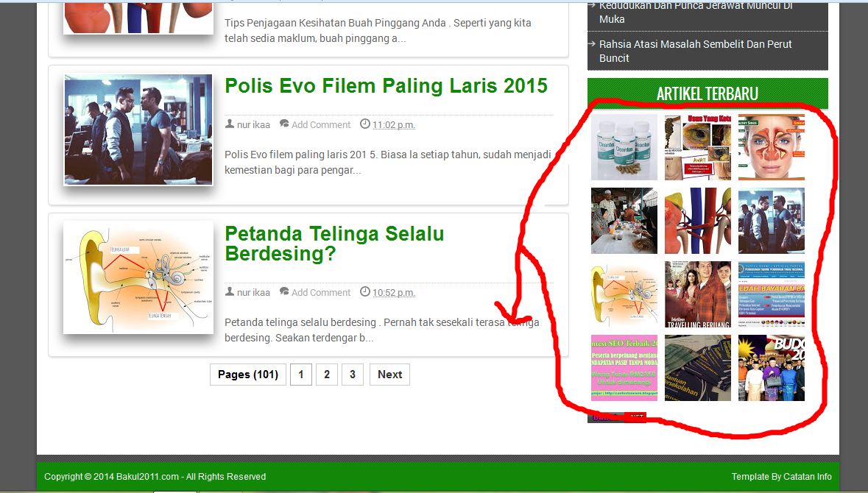Click the 10:52 p.m. timestamp link
Screen dimensions: 868x493
394,293
